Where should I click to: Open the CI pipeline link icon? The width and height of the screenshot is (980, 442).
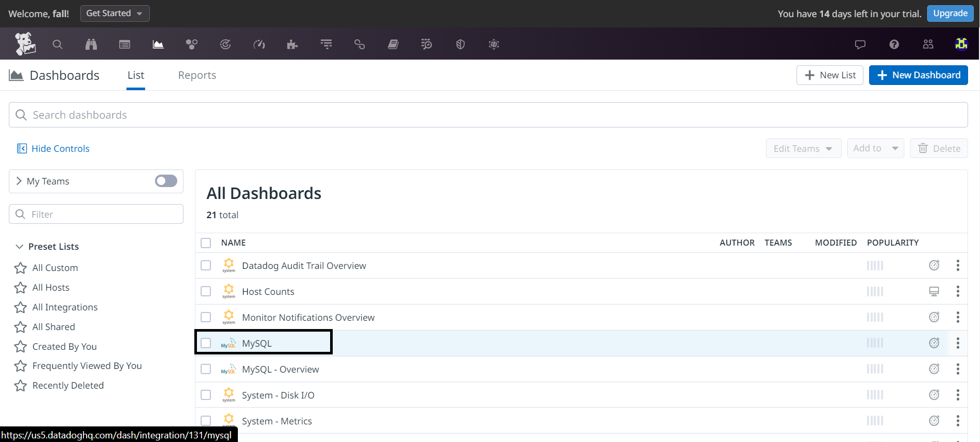(x=360, y=45)
